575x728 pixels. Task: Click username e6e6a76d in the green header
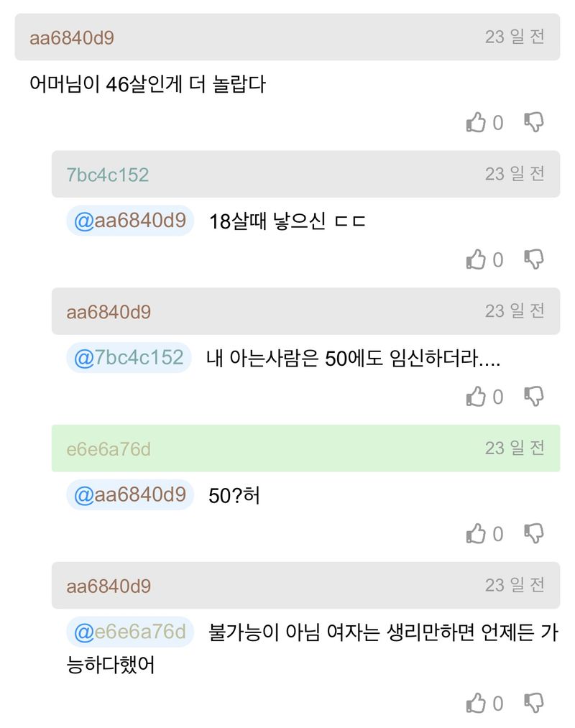pos(109,450)
